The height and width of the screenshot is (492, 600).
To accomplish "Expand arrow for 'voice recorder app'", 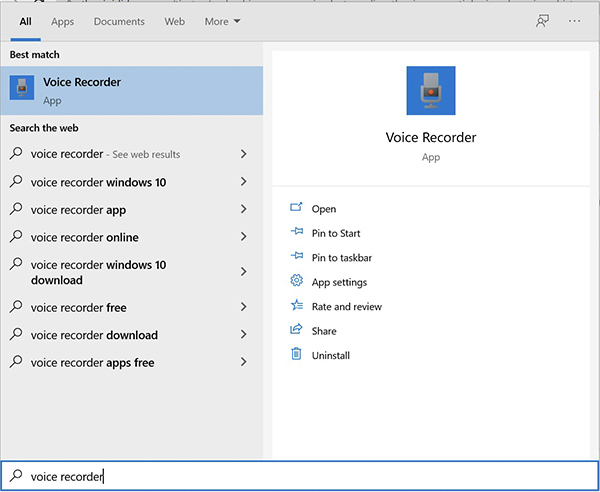I will click(243, 209).
